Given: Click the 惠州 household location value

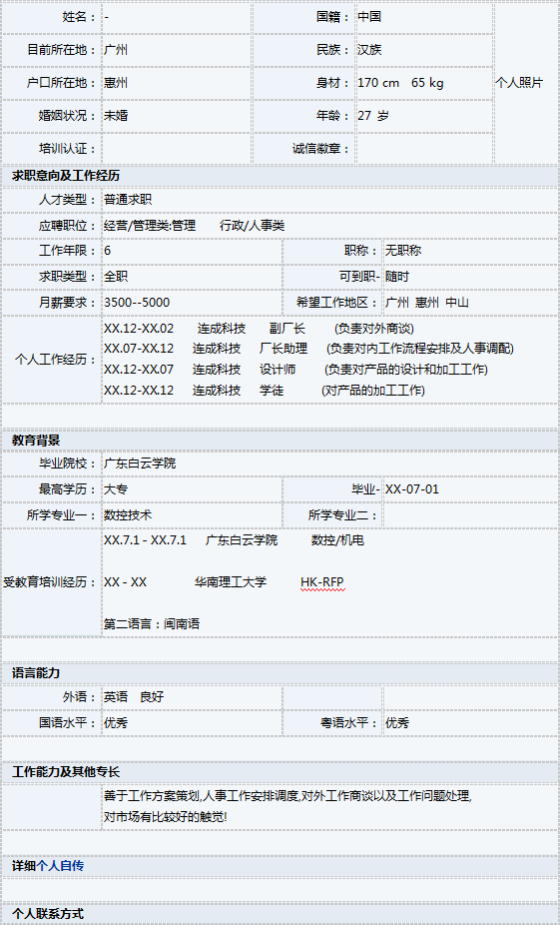Looking at the screenshot, I should click(x=116, y=83).
